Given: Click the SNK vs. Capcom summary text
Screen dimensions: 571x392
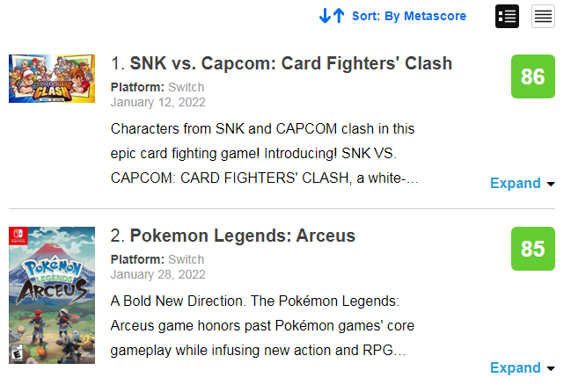Looking at the screenshot, I should [x=264, y=154].
